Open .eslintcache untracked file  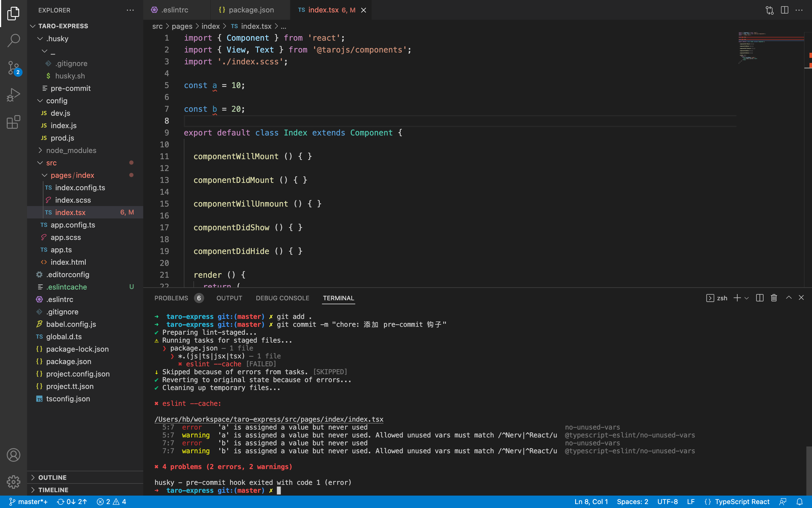tap(85, 287)
